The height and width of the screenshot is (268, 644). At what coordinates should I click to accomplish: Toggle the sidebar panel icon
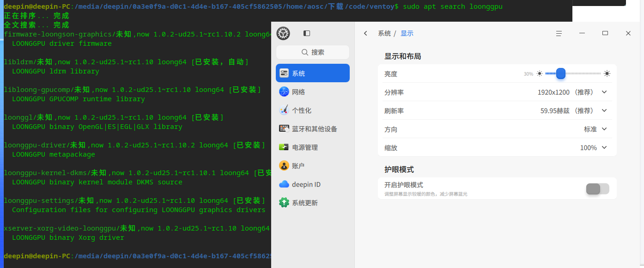pos(307,33)
